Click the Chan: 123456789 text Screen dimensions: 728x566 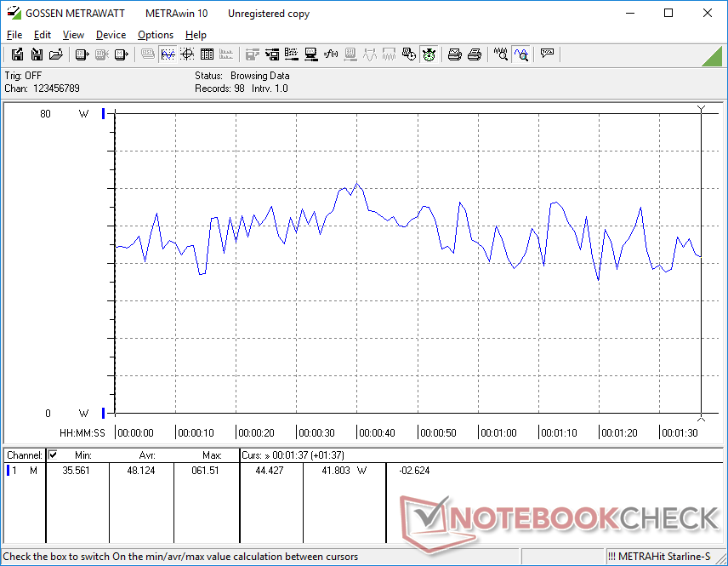(43, 89)
